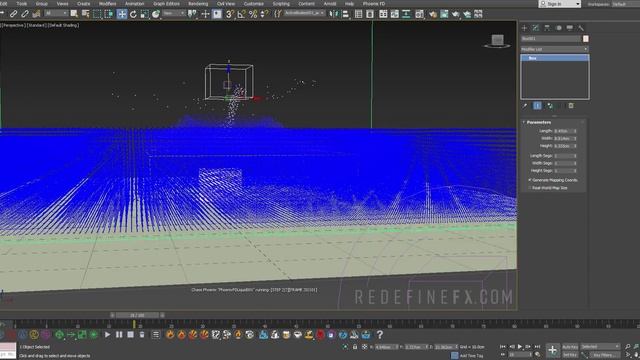Toggle Angle Snap

point(241,14)
